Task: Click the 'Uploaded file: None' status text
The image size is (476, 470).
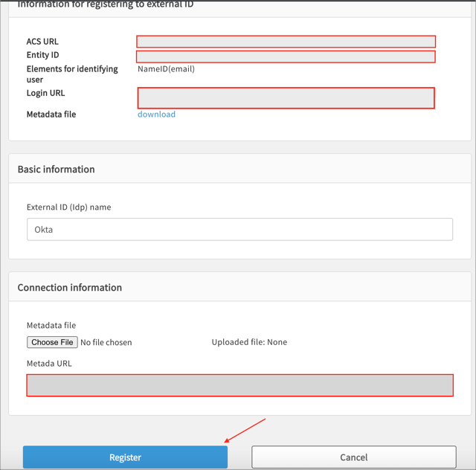Action: [249, 342]
